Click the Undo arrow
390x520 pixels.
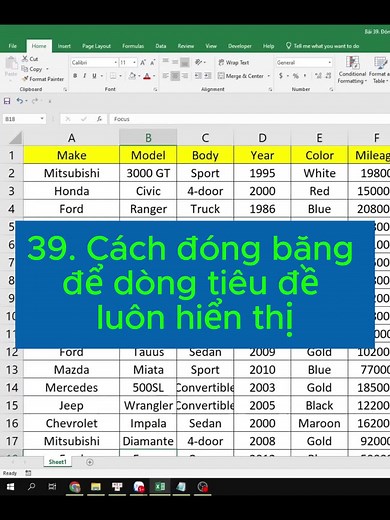click(20, 101)
